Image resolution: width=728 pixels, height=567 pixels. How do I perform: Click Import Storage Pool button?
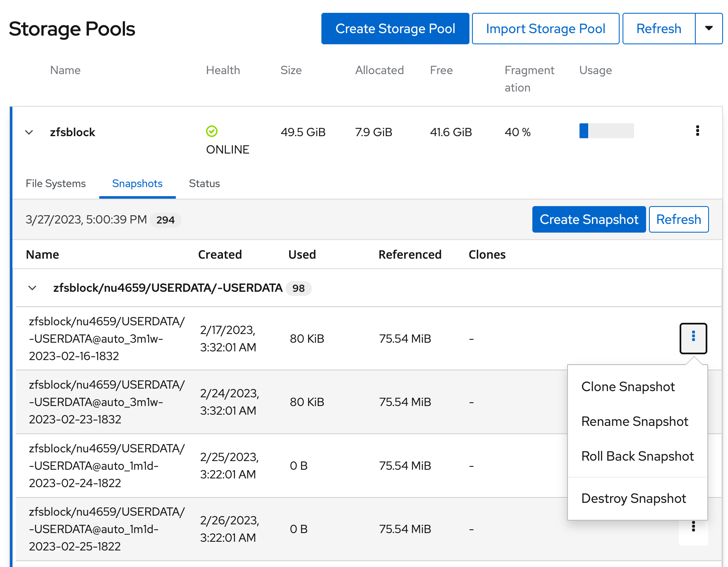(x=545, y=29)
